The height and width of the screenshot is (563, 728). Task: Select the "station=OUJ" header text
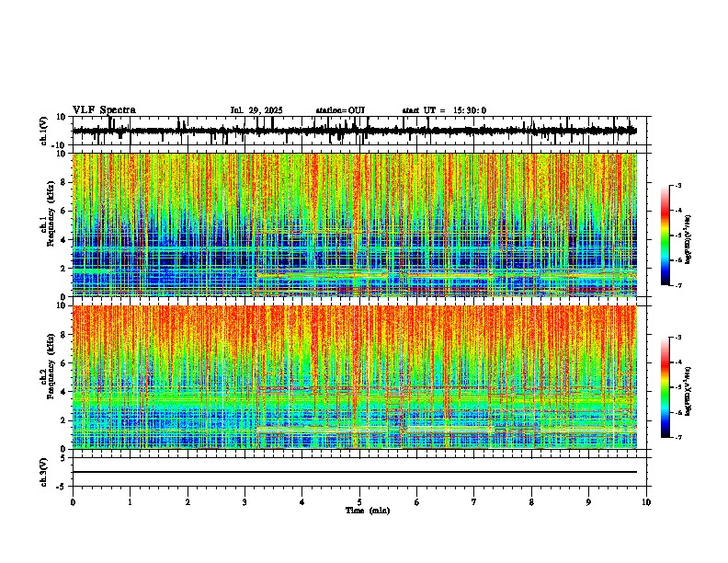(x=340, y=110)
